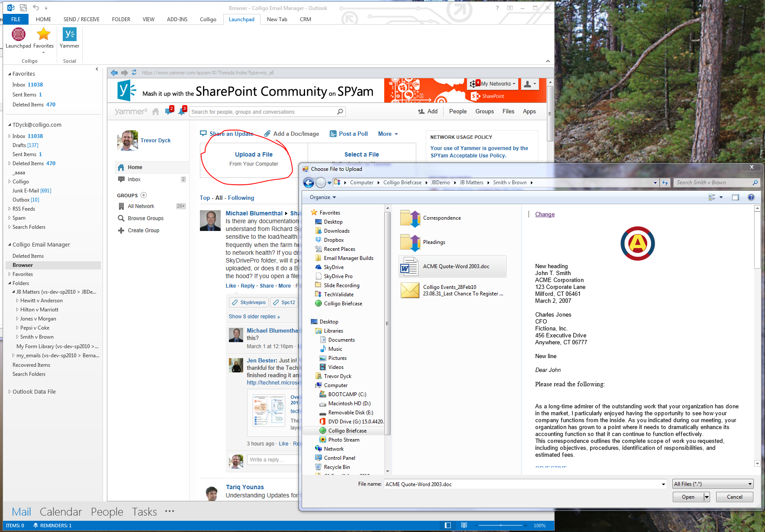This screenshot has width=765, height=532.
Task: Select Dropbox in Favorites list
Action: [x=334, y=240]
